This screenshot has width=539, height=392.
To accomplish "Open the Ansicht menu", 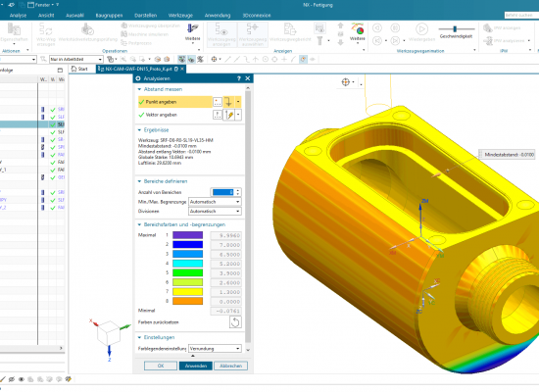I will tap(46, 15).
